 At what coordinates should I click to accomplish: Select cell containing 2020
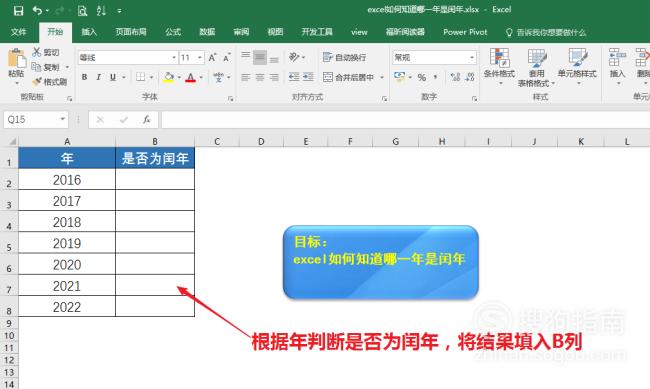[67, 264]
